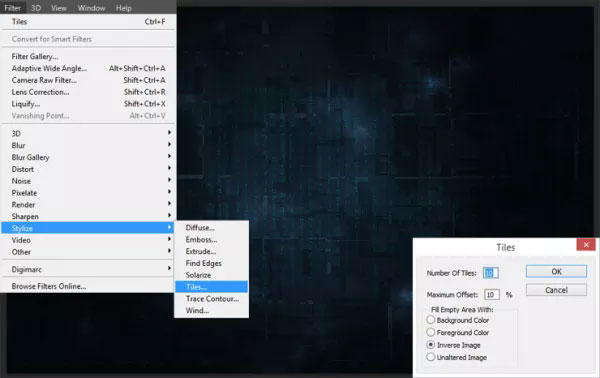The height and width of the screenshot is (378, 600).
Task: Choose Extrude stylize filter
Action: (x=211, y=251)
